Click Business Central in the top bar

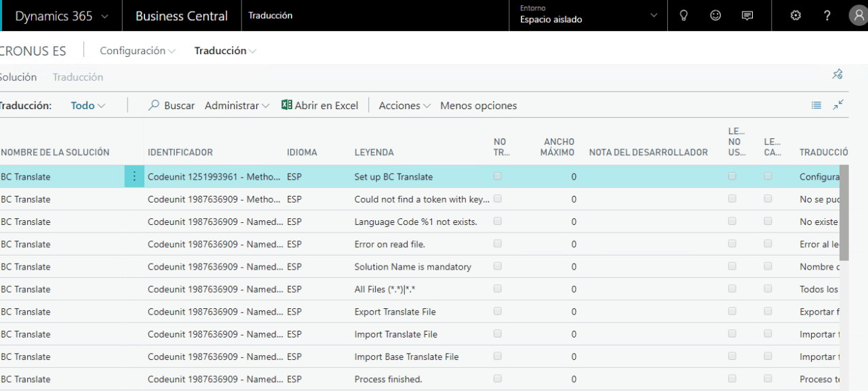pos(182,16)
